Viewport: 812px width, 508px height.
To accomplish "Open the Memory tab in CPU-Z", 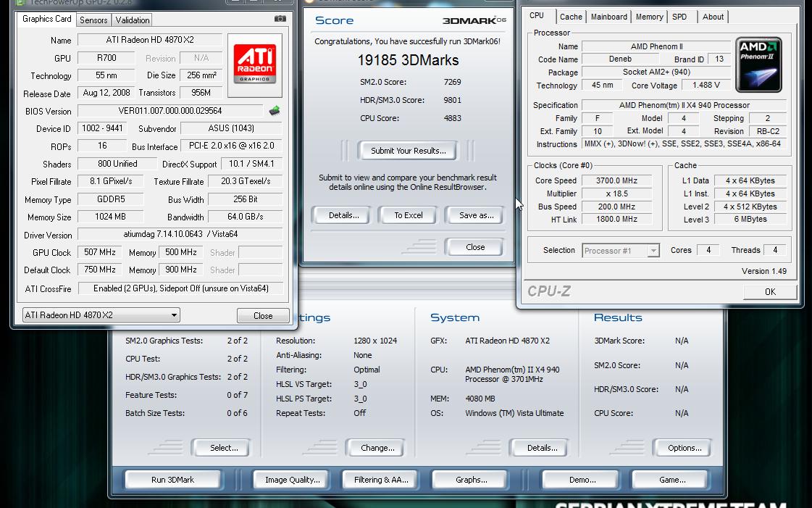I will click(x=650, y=17).
